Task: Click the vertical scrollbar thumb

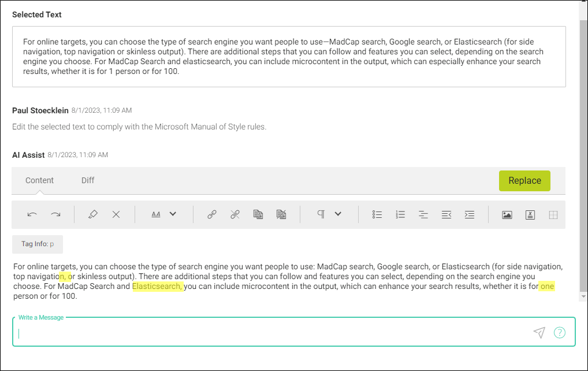Action: pos(583,155)
